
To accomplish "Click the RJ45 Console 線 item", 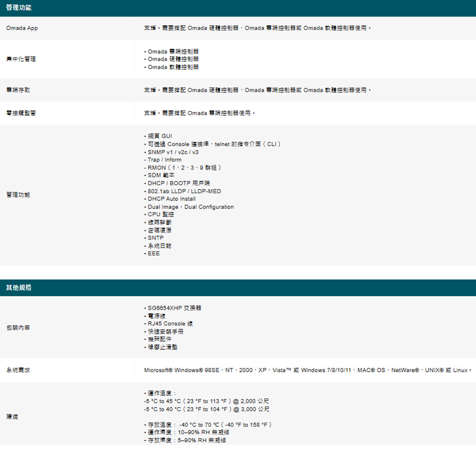I will coord(170,324).
